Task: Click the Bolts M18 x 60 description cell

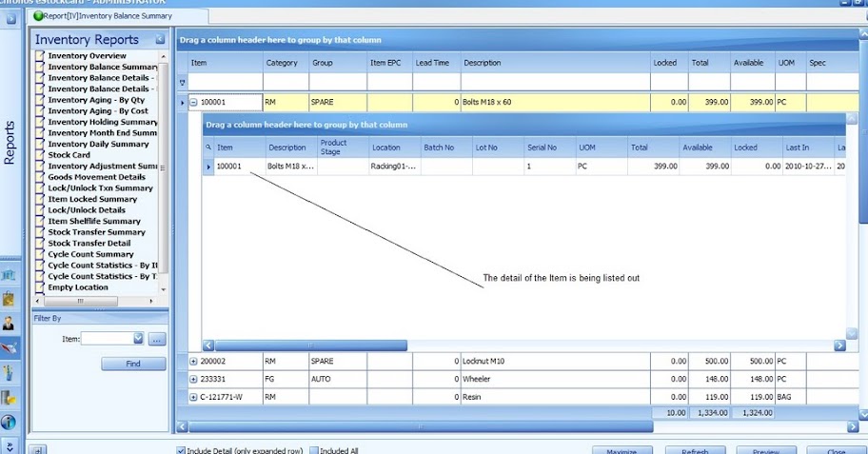Action: coord(555,103)
